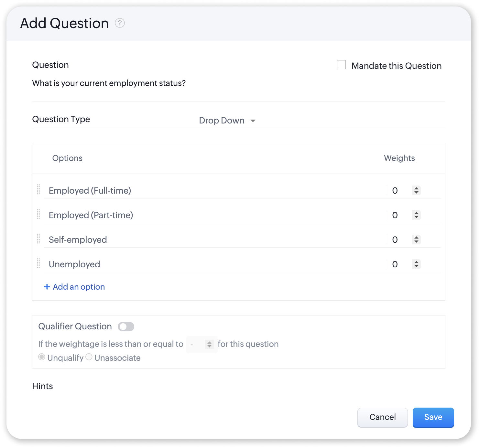Click drag handle for Unemployed option
This screenshot has width=480, height=448.
pyautogui.click(x=38, y=263)
